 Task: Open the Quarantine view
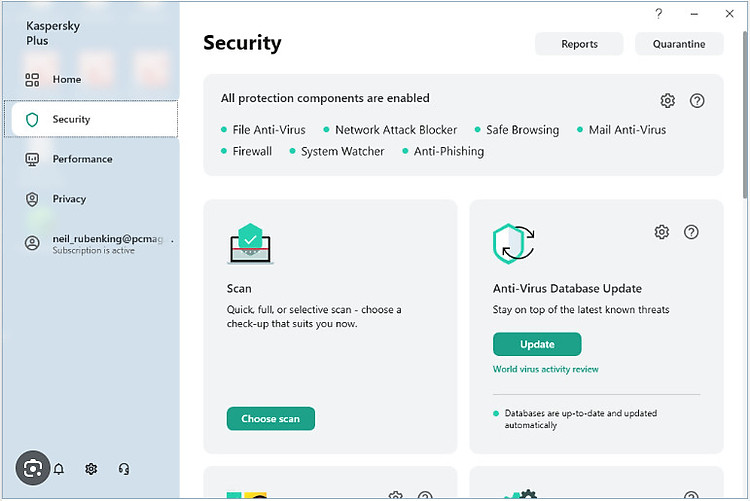tap(679, 44)
